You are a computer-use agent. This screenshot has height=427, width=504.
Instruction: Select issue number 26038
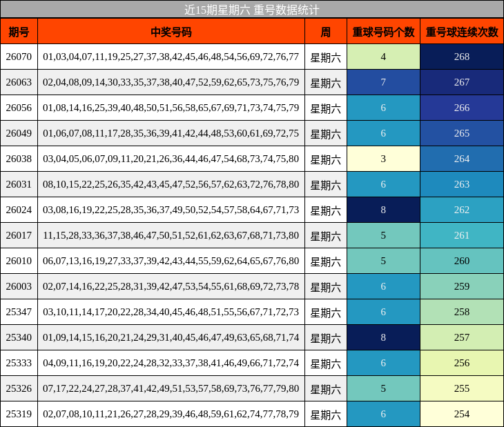click(19, 159)
